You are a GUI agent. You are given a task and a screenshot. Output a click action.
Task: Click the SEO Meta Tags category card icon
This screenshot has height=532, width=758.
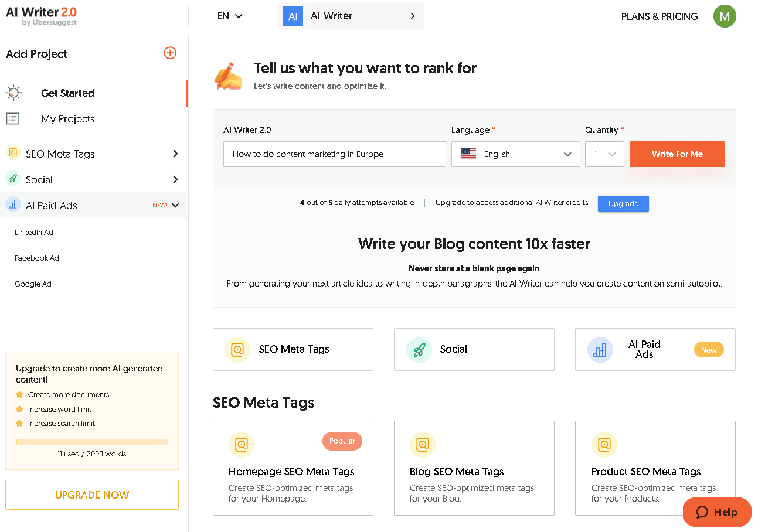coord(237,350)
